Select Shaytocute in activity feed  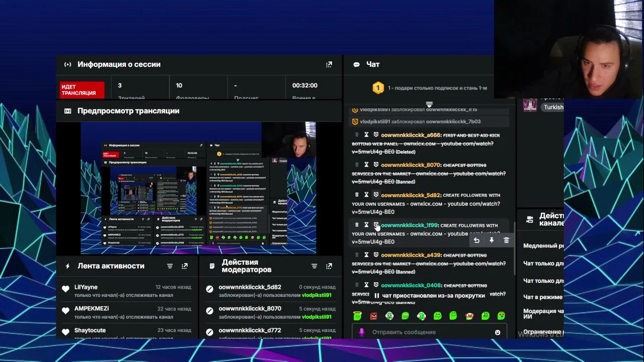coord(90,330)
